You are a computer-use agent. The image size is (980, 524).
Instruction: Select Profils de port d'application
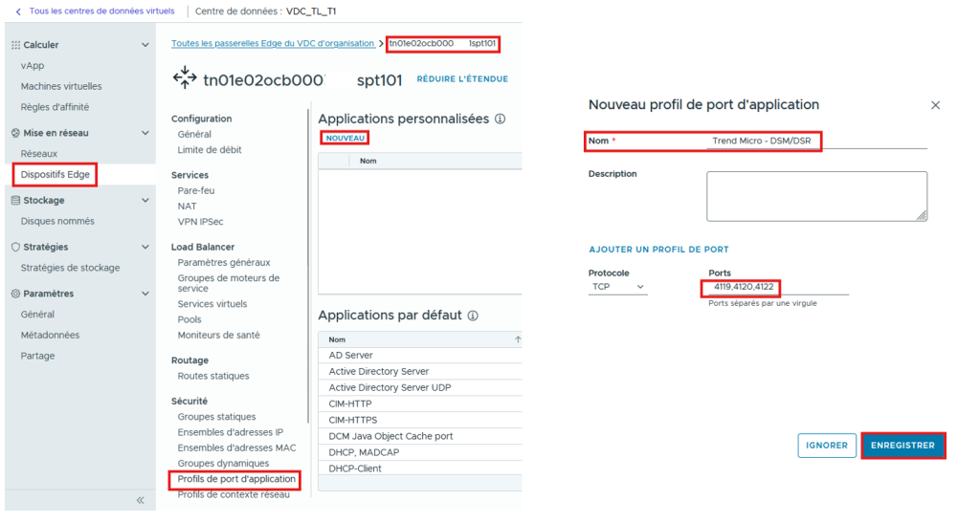pyautogui.click(x=235, y=479)
